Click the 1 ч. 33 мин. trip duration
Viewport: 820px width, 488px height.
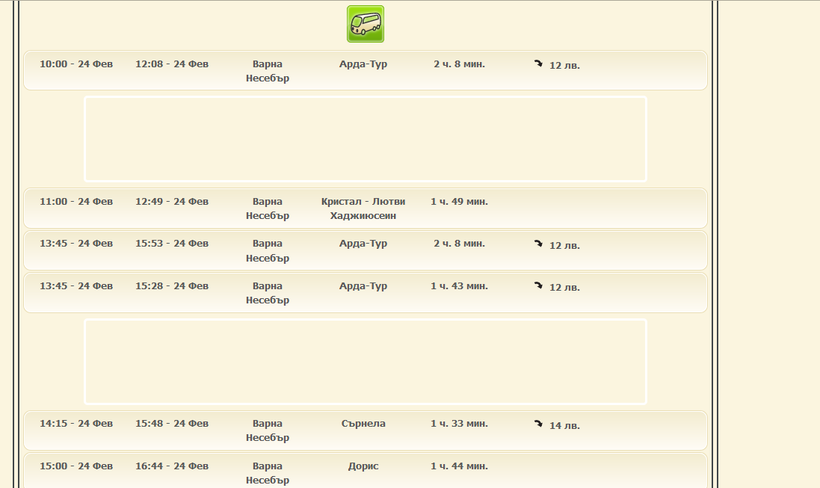click(x=459, y=423)
